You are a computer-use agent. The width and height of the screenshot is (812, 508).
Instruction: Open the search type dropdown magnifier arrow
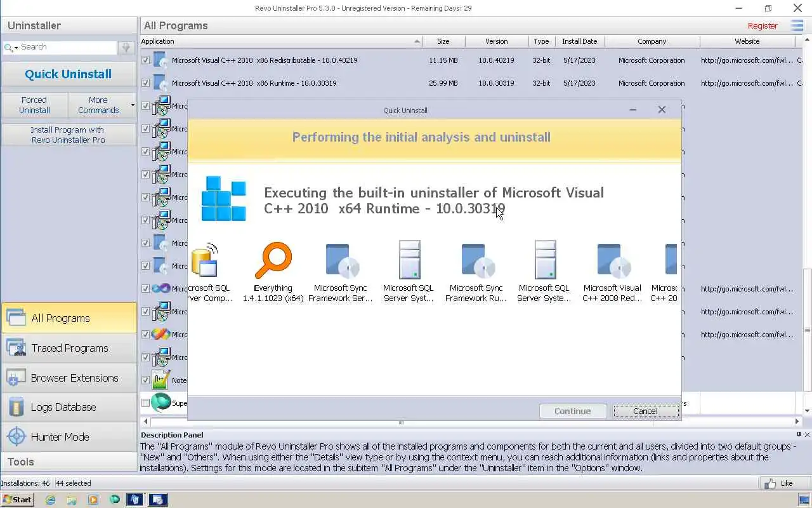tap(11, 48)
